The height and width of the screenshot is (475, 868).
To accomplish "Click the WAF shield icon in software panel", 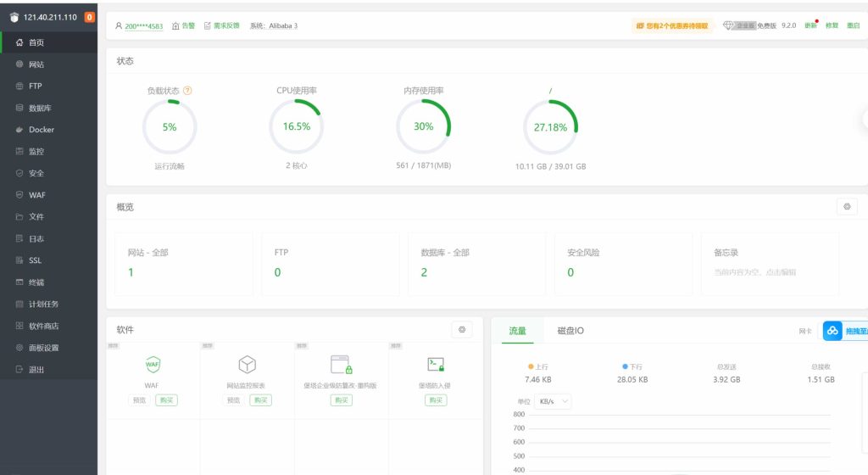I will 153,364.
